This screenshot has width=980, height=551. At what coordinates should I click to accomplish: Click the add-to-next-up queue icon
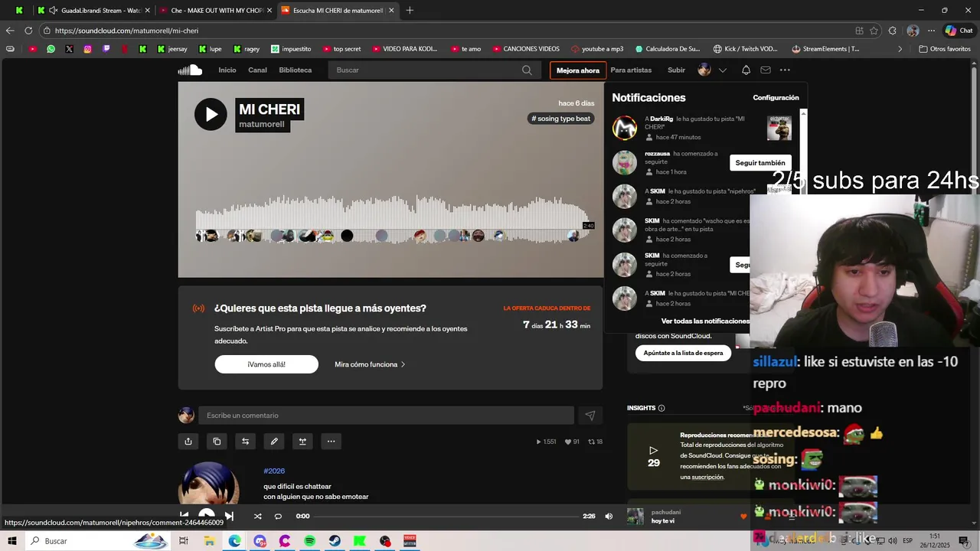(302, 442)
